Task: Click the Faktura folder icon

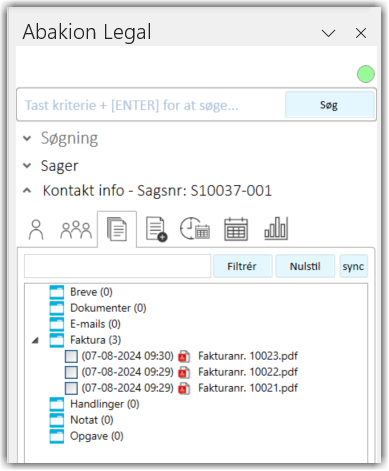Action: 57,340
